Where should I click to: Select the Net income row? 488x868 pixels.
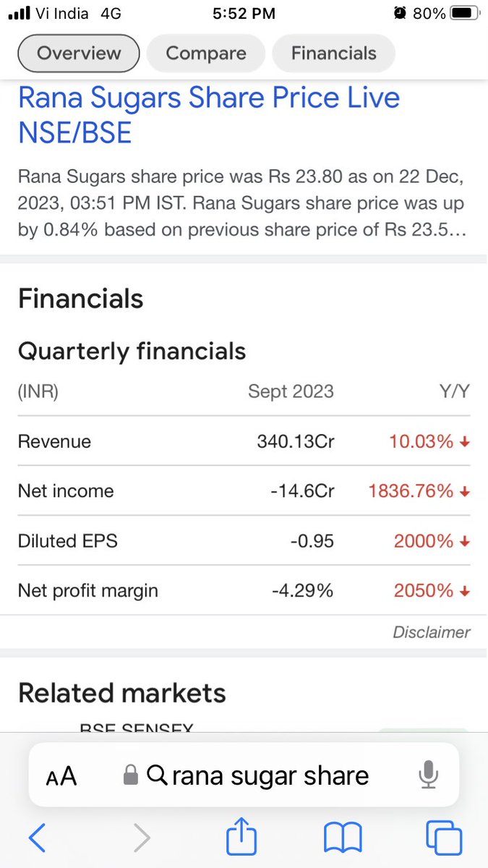click(x=244, y=491)
